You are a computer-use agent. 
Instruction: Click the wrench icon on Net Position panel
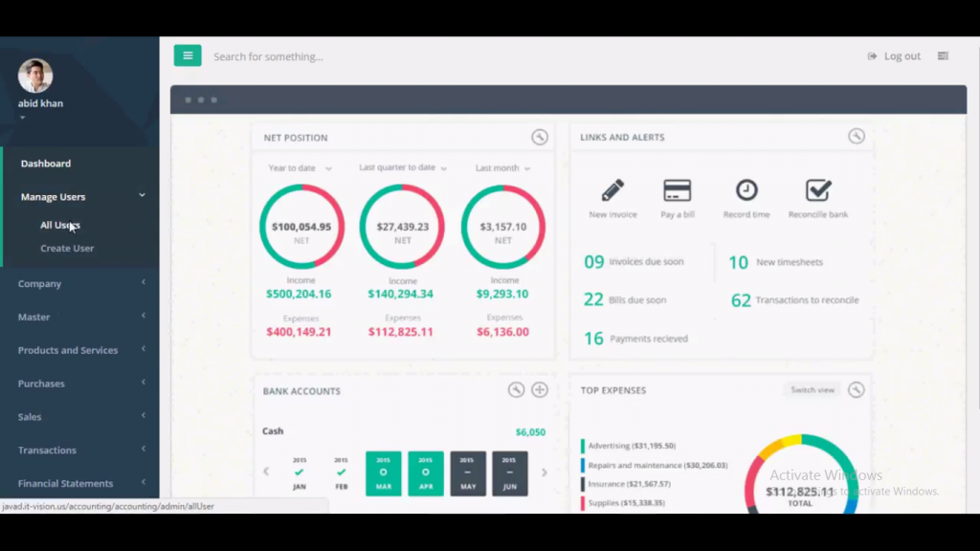(540, 137)
